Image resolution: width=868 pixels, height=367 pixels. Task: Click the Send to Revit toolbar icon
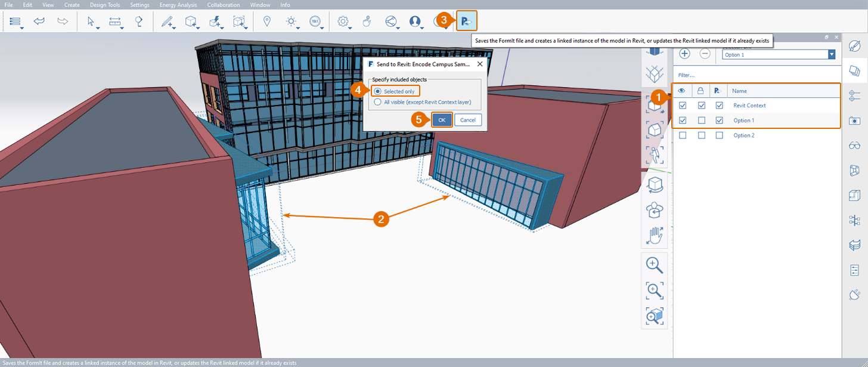[466, 21]
